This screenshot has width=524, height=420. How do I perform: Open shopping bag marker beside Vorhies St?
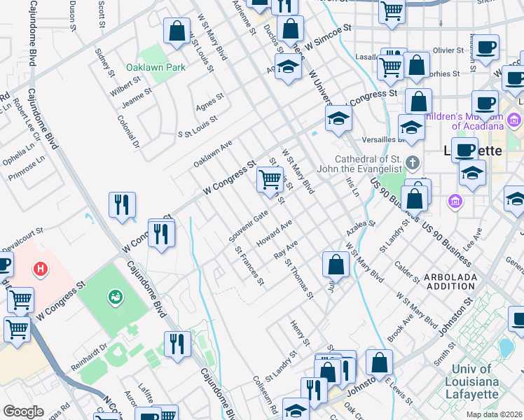(416, 66)
